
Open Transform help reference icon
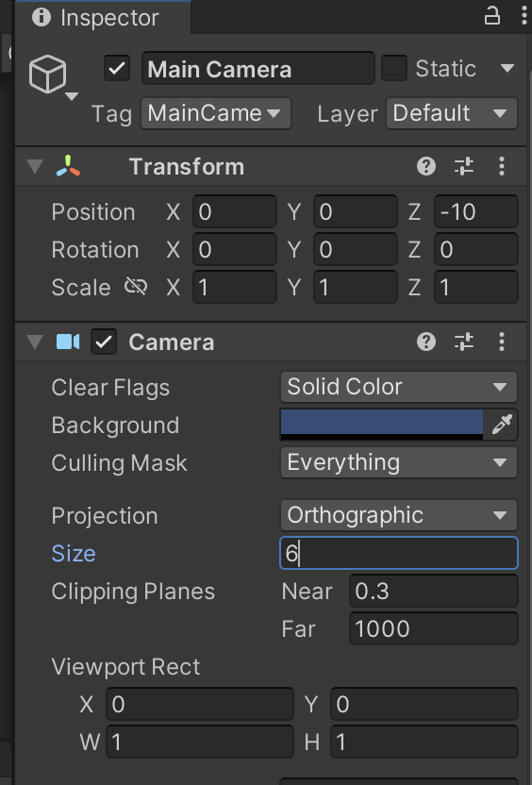pyautogui.click(x=426, y=166)
